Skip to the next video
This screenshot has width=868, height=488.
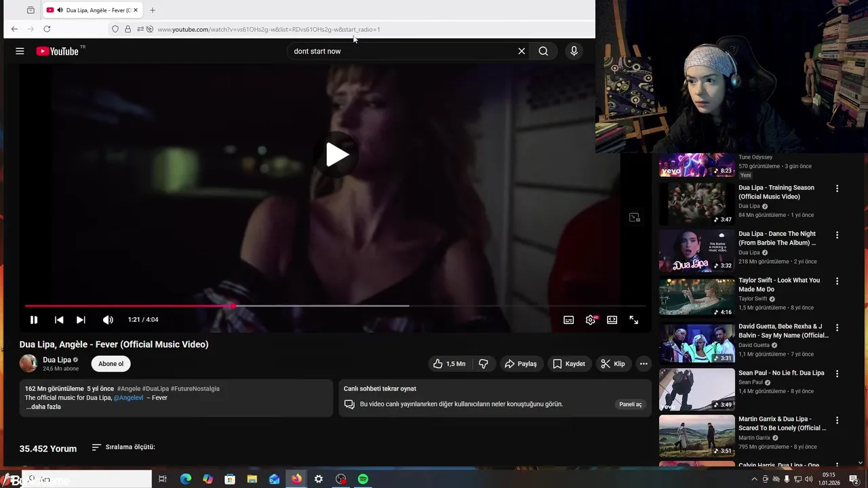(81, 320)
